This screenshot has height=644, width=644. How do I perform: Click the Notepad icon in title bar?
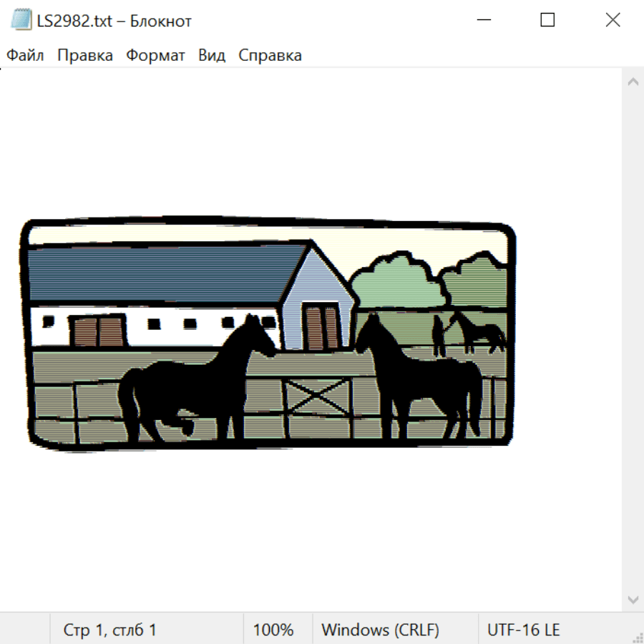[x=21, y=19]
